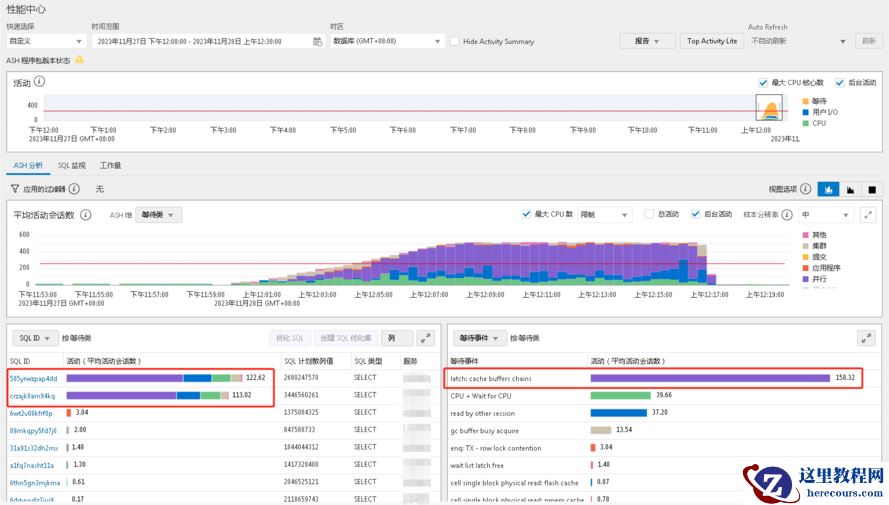889x505 pixels.
Task: Expand the 时区 timezone dropdown
Action: (x=386, y=42)
